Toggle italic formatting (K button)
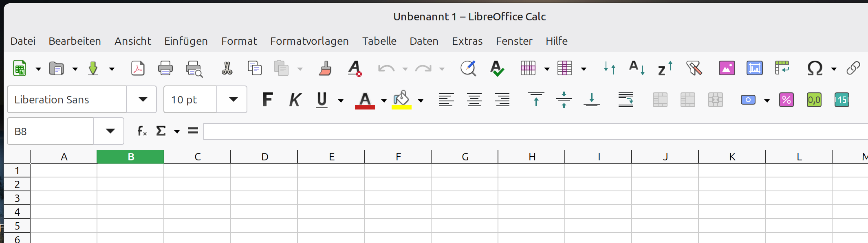This screenshot has height=243, width=868. click(x=295, y=100)
